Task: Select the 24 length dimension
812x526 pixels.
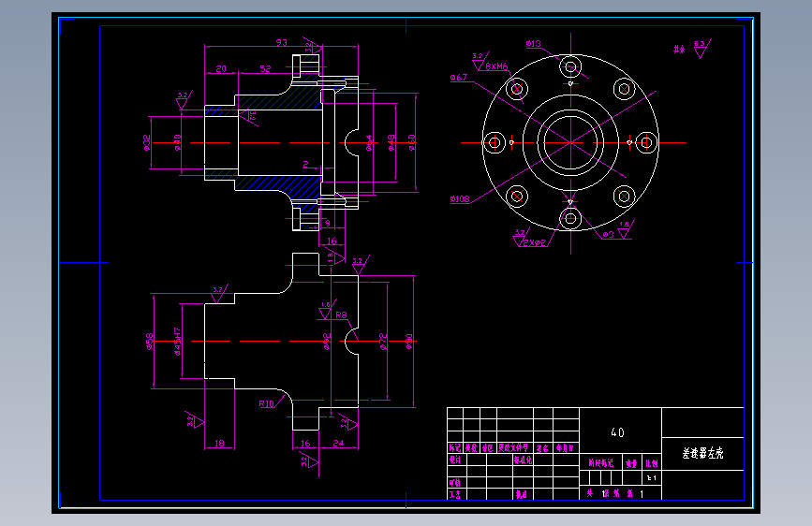Action: 338,443
